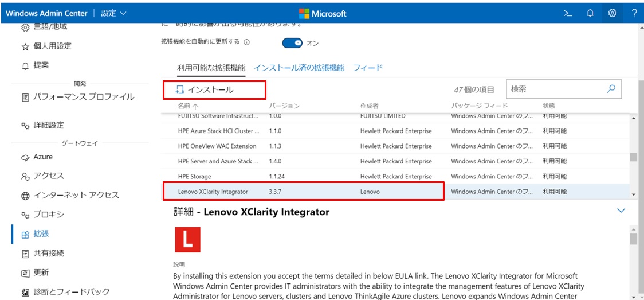Click the extension list vertical scrollbar
The width and height of the screenshot is (644, 300).
pyautogui.click(x=633, y=157)
